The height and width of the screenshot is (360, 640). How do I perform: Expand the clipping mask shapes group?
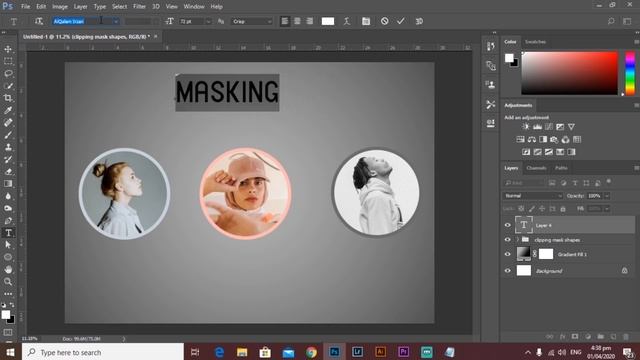518,240
